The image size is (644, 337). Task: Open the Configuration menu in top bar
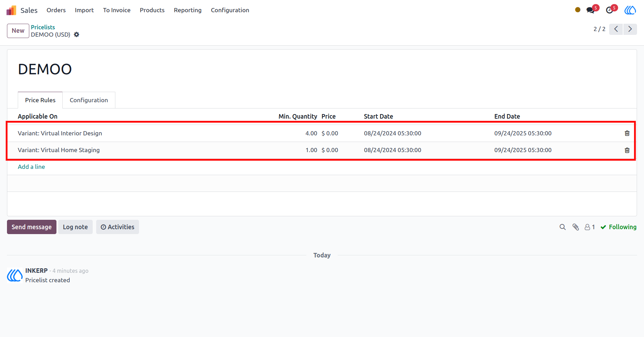point(230,10)
